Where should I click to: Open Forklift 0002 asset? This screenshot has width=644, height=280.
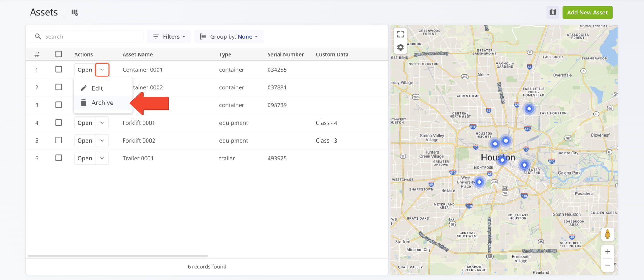point(85,140)
